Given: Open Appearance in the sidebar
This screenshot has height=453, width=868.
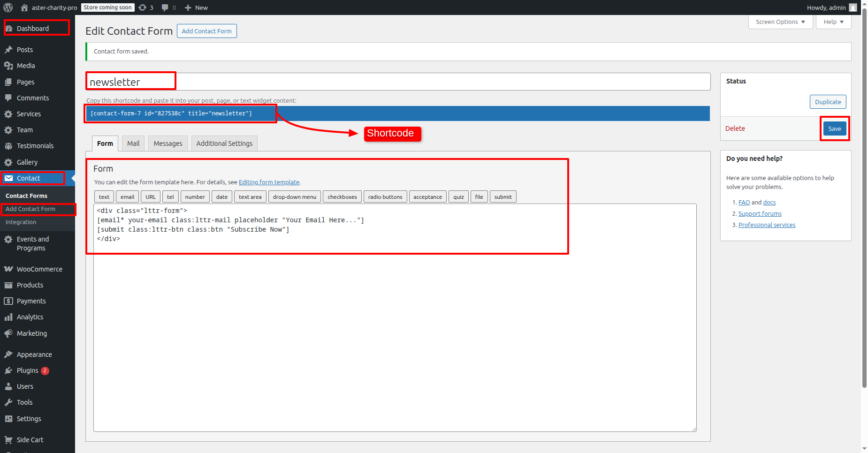Looking at the screenshot, I should [x=34, y=355].
